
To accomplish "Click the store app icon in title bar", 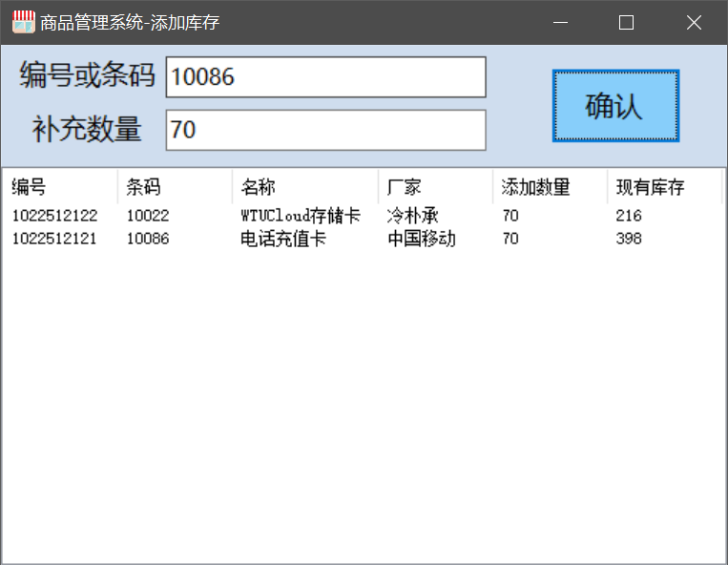I will click(x=23, y=22).
